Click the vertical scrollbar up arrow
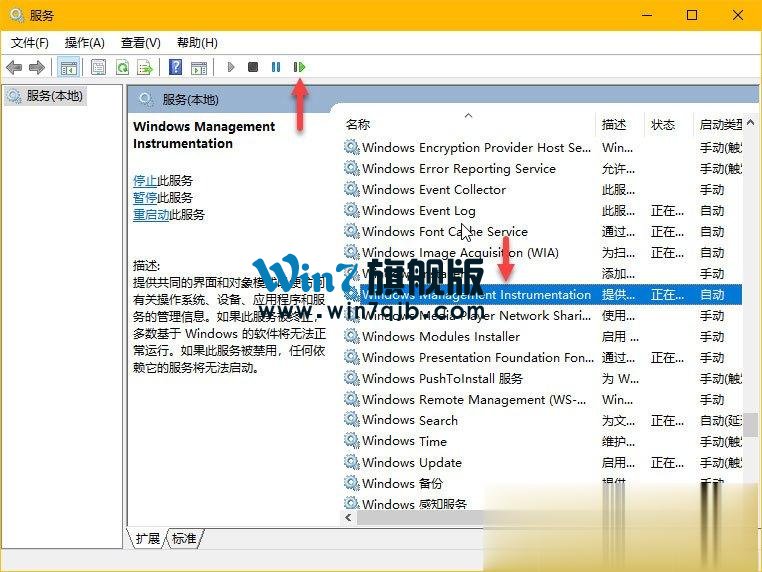The height and width of the screenshot is (572, 762). (x=750, y=122)
